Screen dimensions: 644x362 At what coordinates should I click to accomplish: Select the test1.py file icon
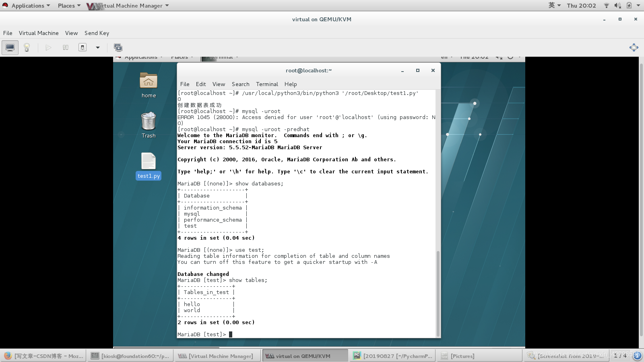149,166
